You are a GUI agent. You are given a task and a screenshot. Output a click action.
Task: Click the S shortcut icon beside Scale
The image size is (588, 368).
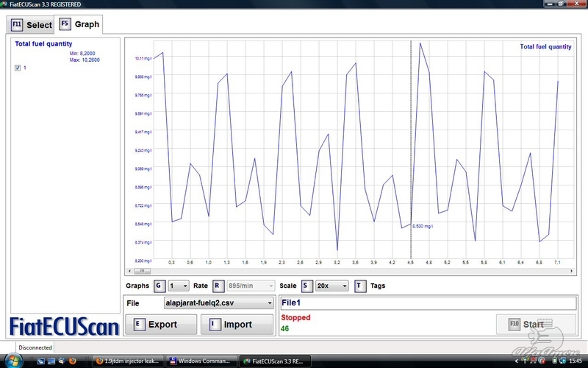coord(306,286)
